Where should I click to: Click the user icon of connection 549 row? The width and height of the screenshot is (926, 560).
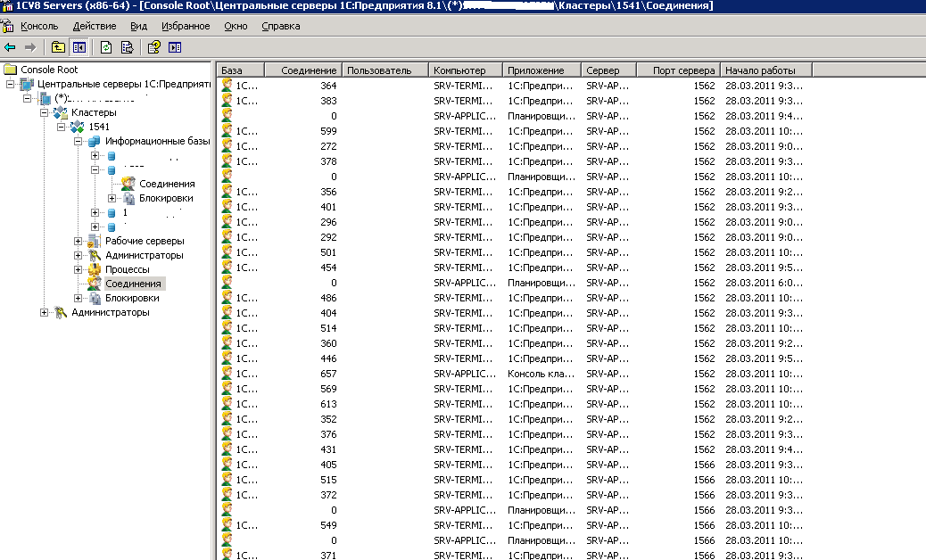pyautogui.click(x=227, y=525)
